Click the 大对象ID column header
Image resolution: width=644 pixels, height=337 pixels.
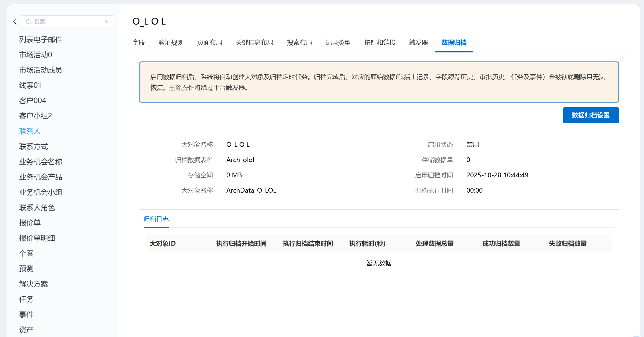pyautogui.click(x=163, y=244)
